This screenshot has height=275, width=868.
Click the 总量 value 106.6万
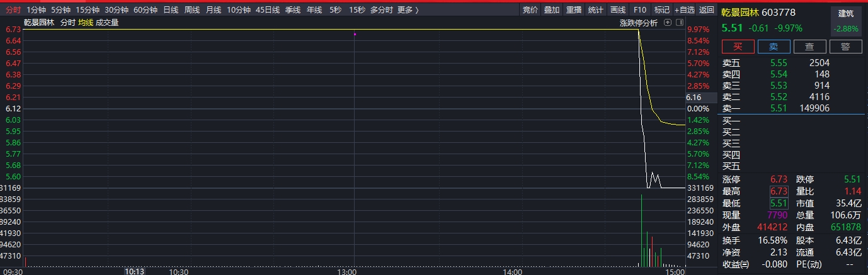tap(846, 215)
